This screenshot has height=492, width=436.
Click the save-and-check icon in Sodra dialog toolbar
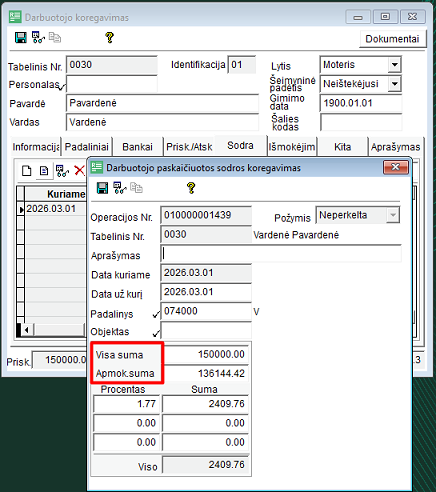120,188
